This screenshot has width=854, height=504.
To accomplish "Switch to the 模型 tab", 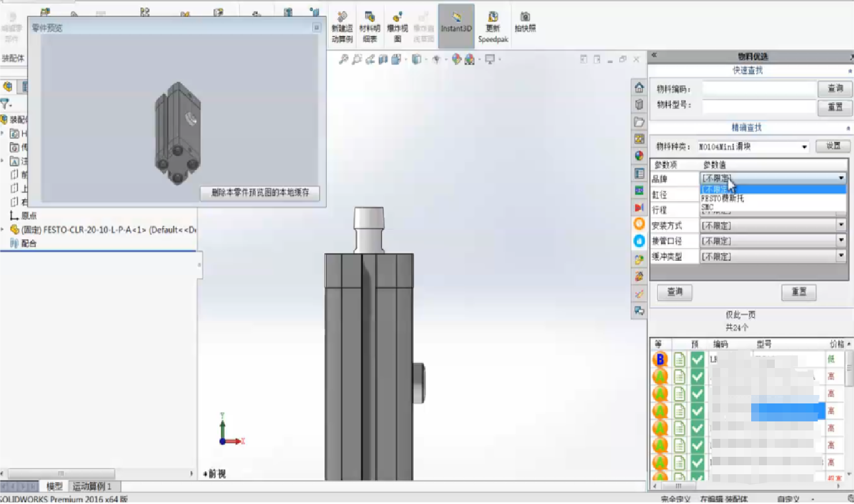I will [x=54, y=487].
